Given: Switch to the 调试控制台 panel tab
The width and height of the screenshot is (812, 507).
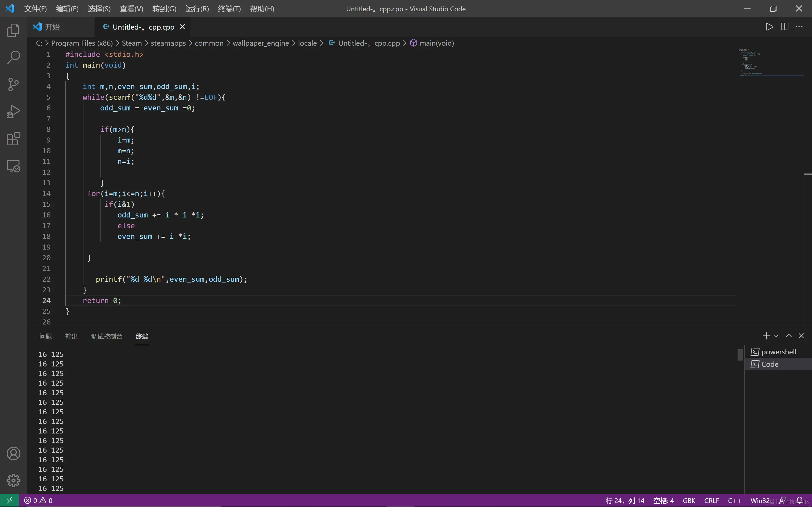Looking at the screenshot, I should pos(107,336).
